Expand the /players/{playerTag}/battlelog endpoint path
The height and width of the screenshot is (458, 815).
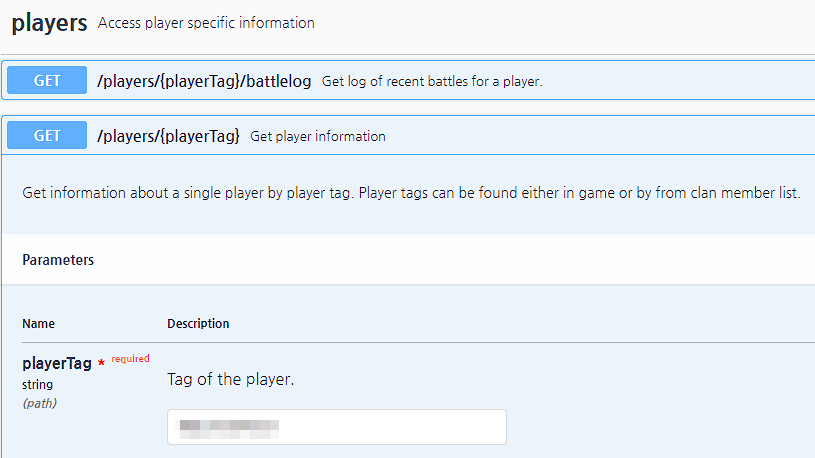click(x=204, y=81)
